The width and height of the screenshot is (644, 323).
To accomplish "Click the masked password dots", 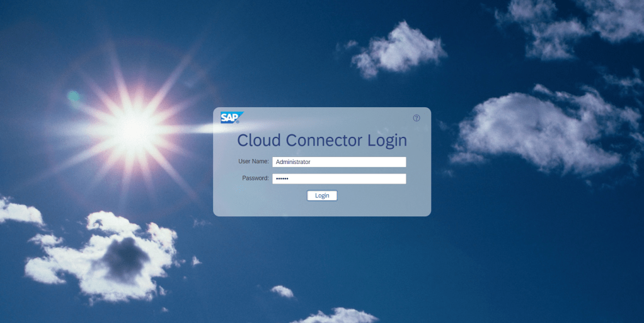I will [x=282, y=179].
